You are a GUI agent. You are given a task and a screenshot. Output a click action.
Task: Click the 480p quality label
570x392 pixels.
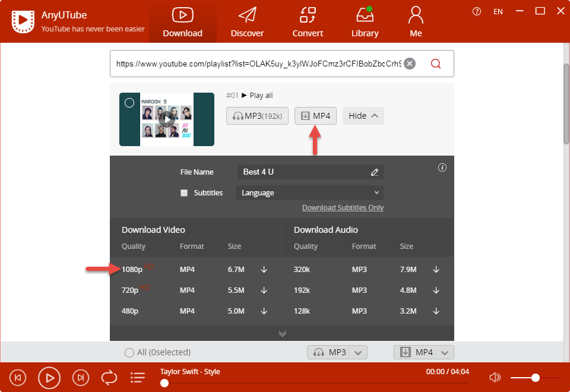[130, 311]
